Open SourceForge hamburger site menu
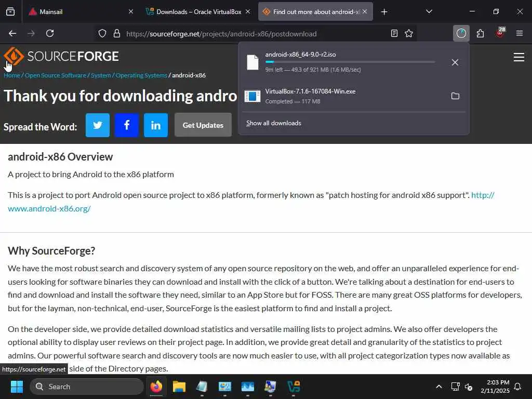Viewport: 532px width, 399px height. point(519,57)
